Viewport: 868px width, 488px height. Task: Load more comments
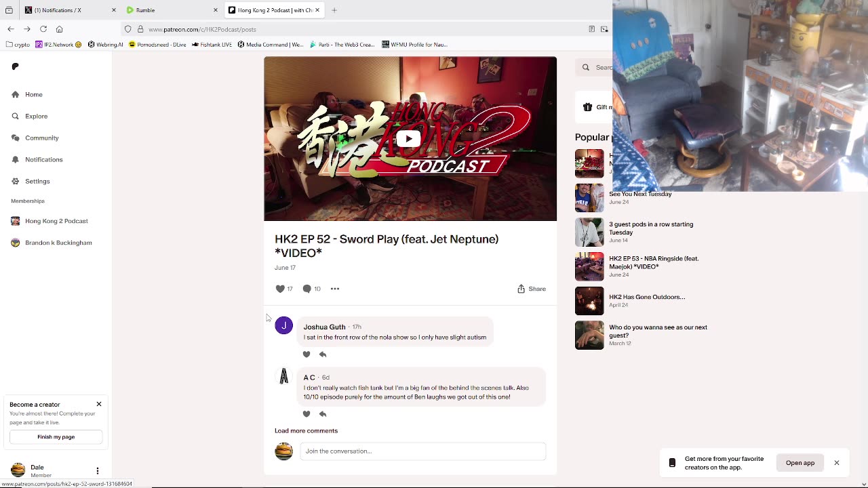pos(306,430)
